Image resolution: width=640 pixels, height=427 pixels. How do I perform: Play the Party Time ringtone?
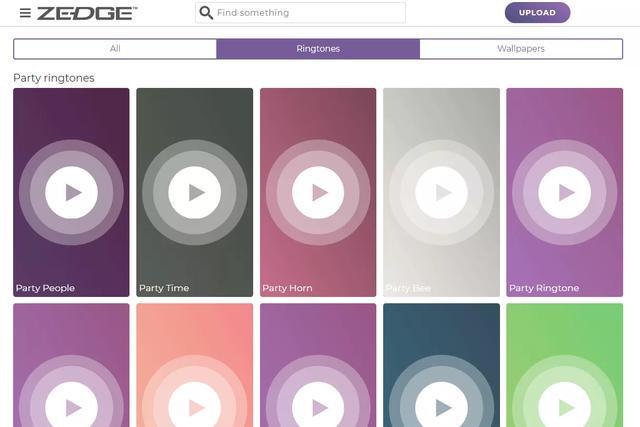coord(194,192)
